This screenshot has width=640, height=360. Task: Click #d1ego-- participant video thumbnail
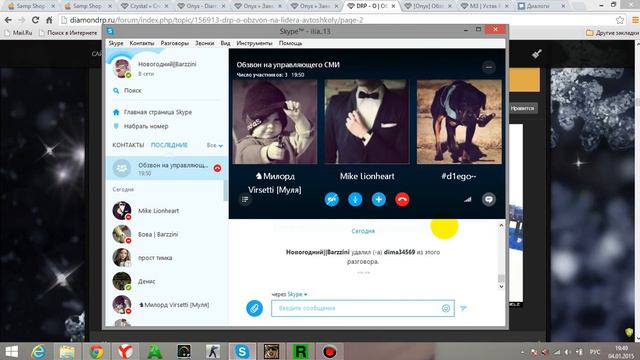click(x=459, y=122)
